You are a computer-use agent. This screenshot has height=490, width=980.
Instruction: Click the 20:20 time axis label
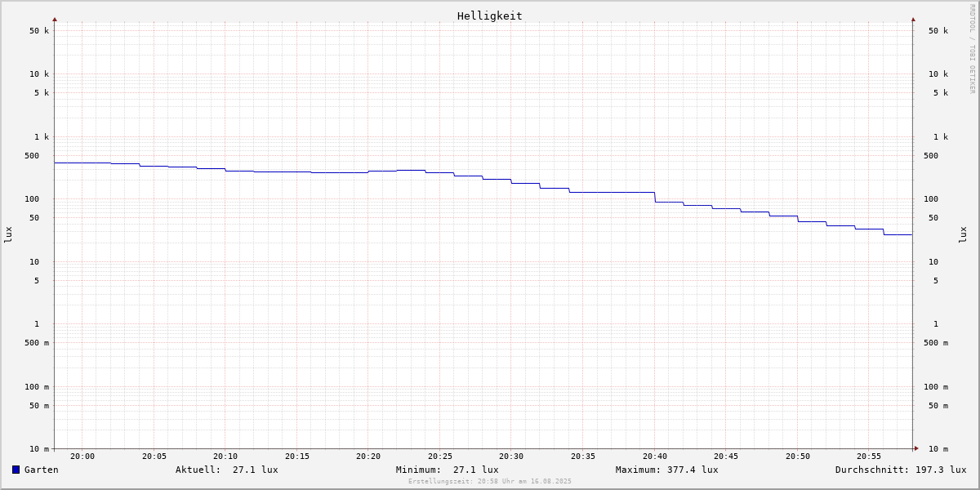click(x=368, y=457)
